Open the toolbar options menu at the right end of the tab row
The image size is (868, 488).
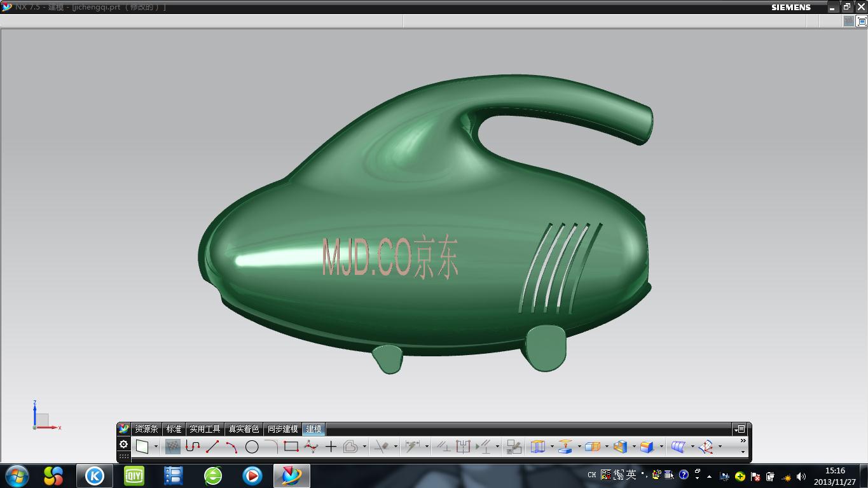click(740, 429)
